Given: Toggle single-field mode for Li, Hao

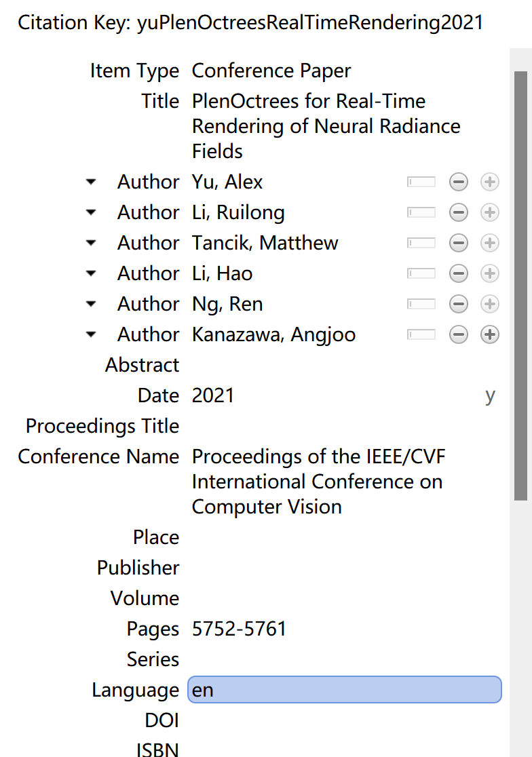Looking at the screenshot, I should [421, 273].
